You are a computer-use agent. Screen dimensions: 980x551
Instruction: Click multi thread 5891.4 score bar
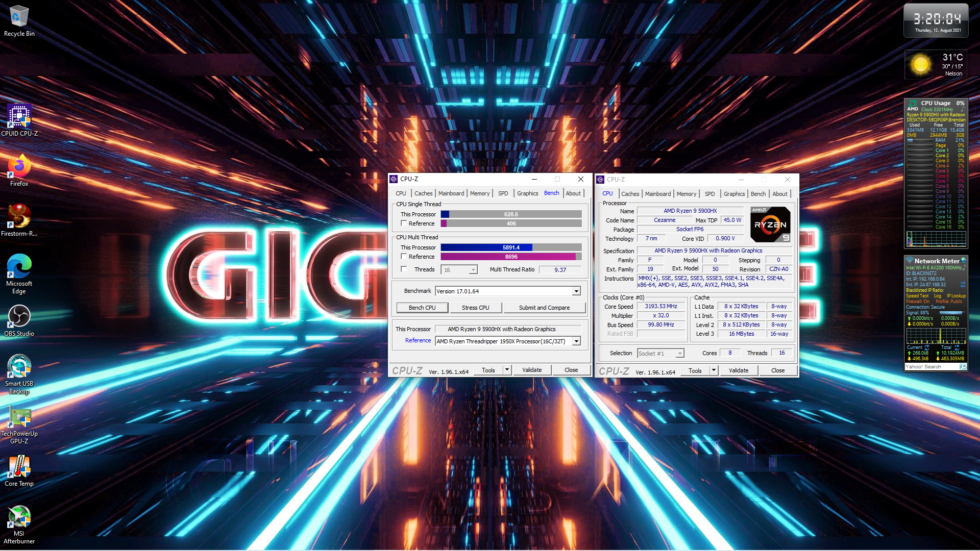click(511, 247)
